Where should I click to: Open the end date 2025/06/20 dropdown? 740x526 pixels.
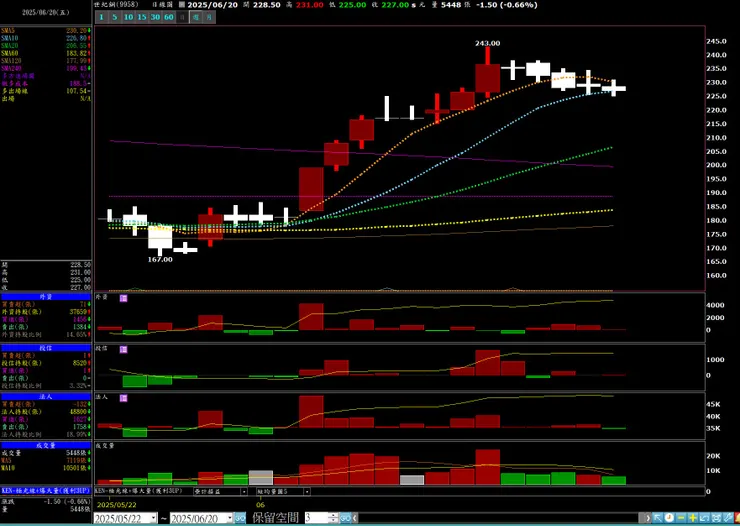click(x=229, y=518)
